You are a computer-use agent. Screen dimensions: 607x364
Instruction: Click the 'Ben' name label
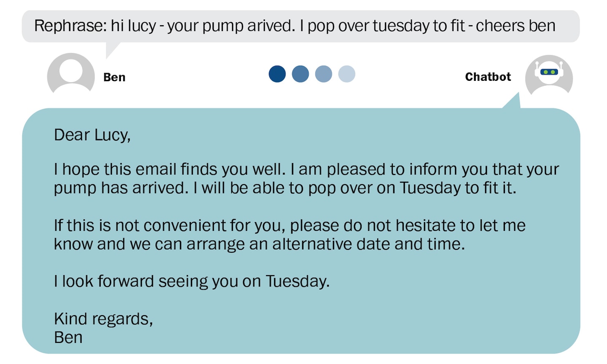click(114, 77)
